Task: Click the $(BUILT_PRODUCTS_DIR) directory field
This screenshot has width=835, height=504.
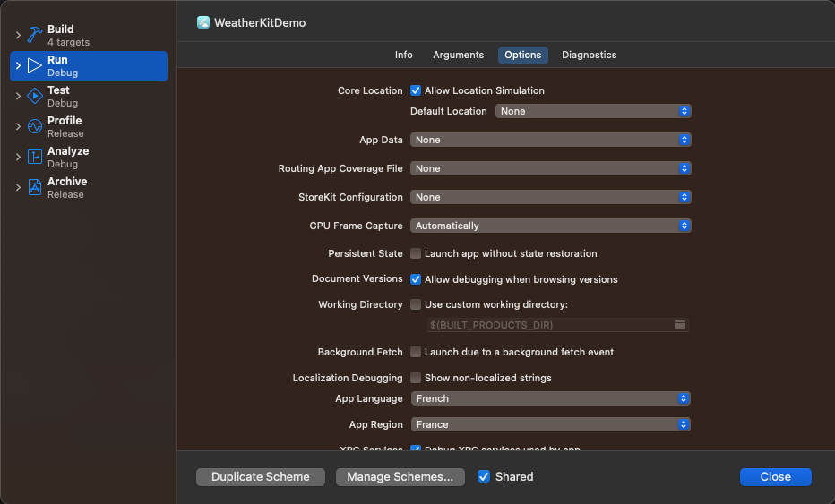Action: tap(557, 325)
